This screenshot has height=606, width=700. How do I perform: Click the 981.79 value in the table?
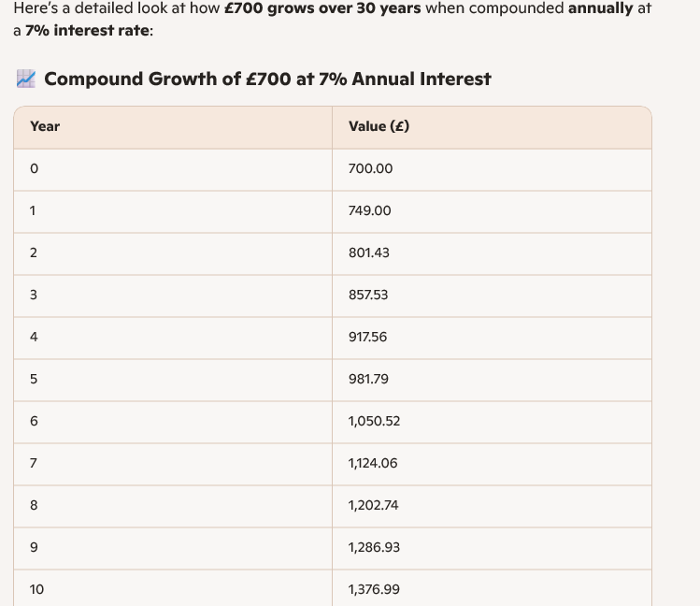click(368, 380)
